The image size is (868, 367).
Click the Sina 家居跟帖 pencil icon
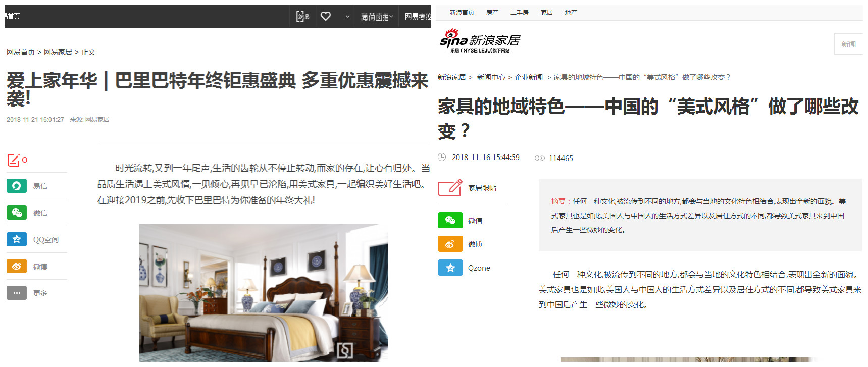coord(450,187)
